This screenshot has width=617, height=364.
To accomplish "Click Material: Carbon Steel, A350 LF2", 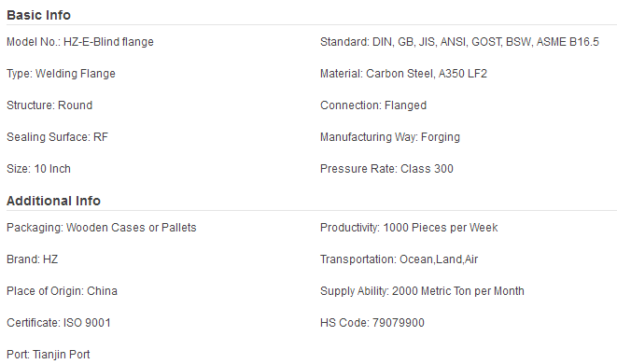I will (404, 74).
